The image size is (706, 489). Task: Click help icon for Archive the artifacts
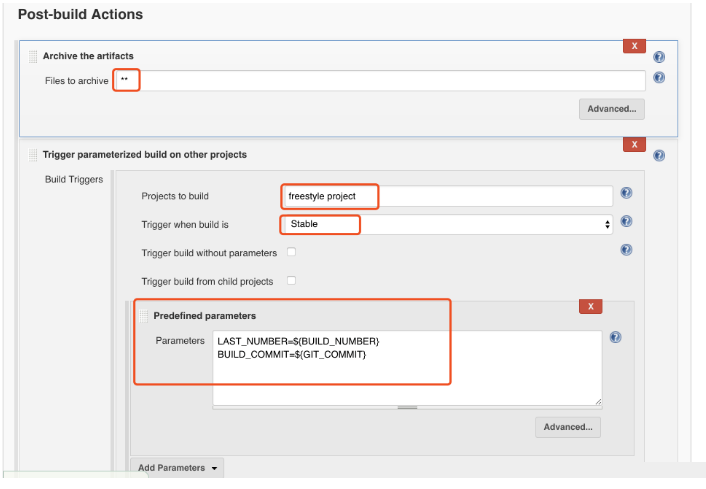click(659, 57)
